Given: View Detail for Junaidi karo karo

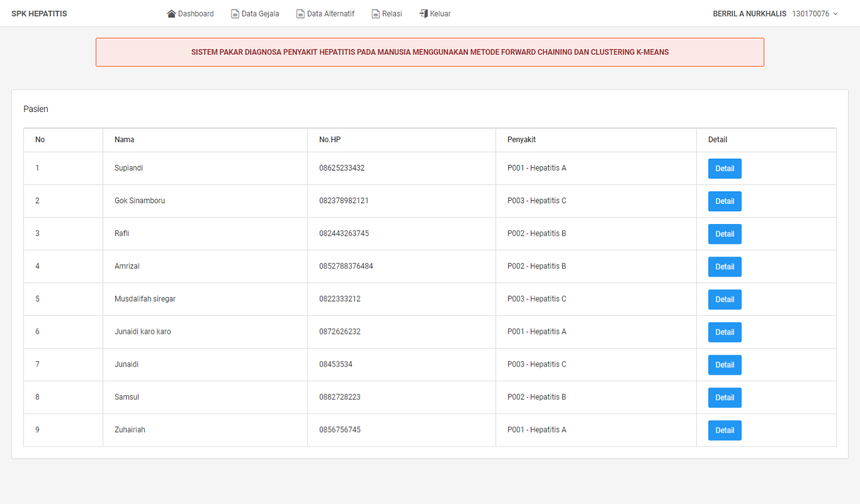Looking at the screenshot, I should [x=725, y=332].
